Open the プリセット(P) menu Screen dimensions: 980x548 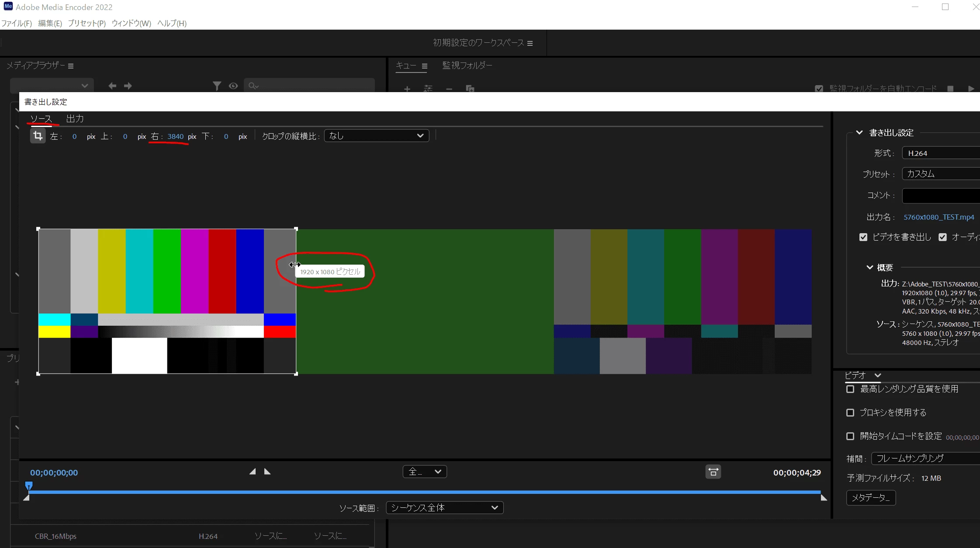(87, 23)
